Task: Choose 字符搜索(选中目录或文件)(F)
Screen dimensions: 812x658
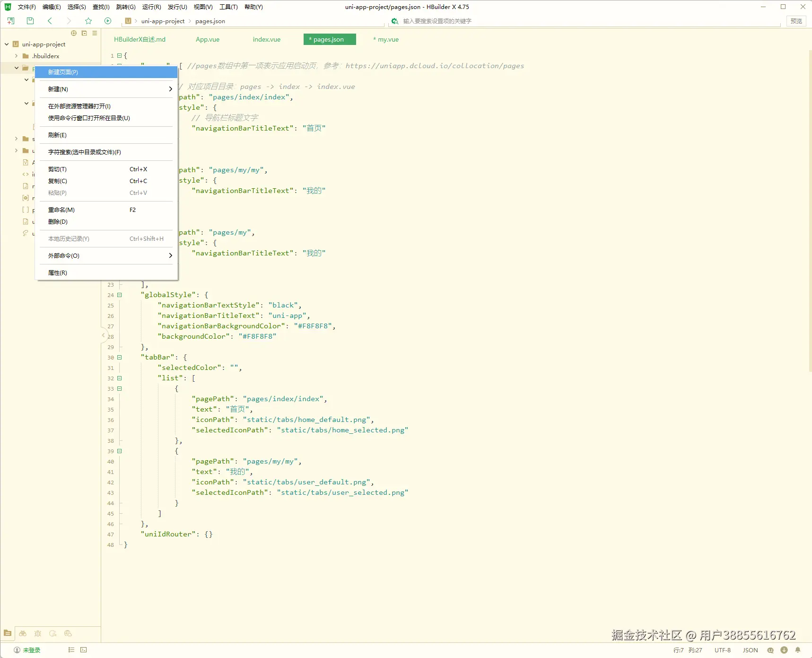Action: point(106,152)
